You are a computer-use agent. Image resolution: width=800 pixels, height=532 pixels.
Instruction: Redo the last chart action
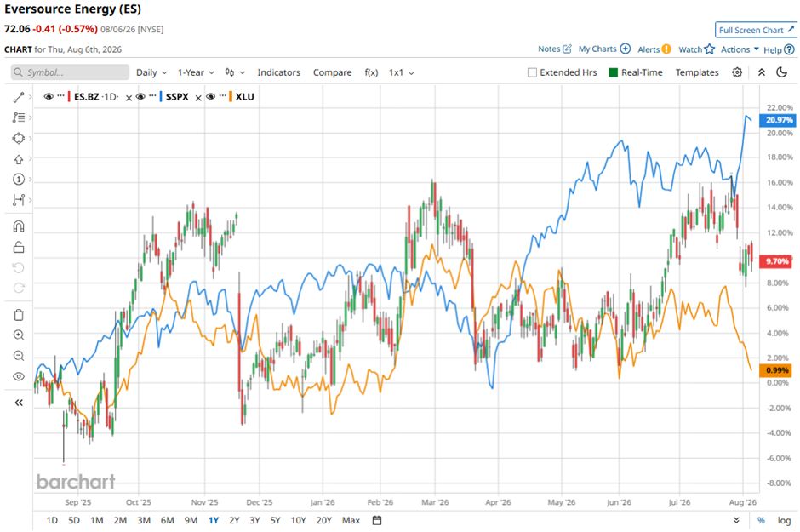(19, 289)
